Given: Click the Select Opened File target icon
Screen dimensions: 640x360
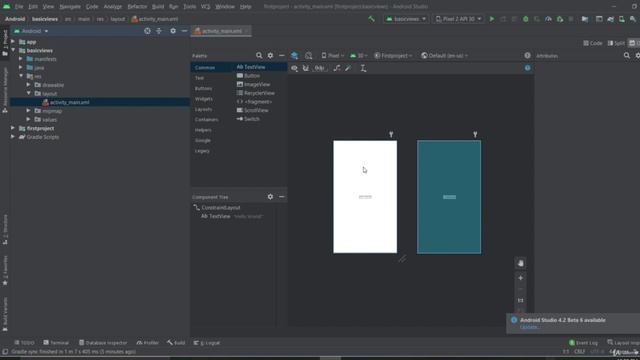Looking at the screenshot, I should (147, 31).
